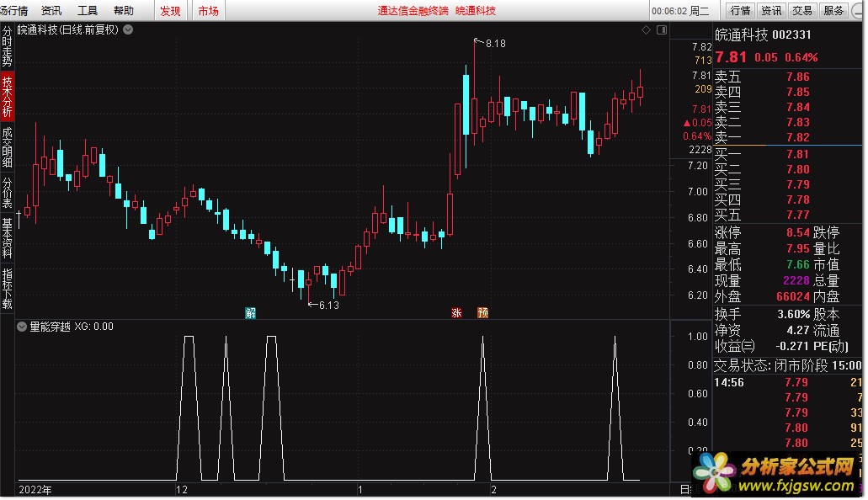
Task: Click the 卖三 price 7.84
Action: point(797,107)
